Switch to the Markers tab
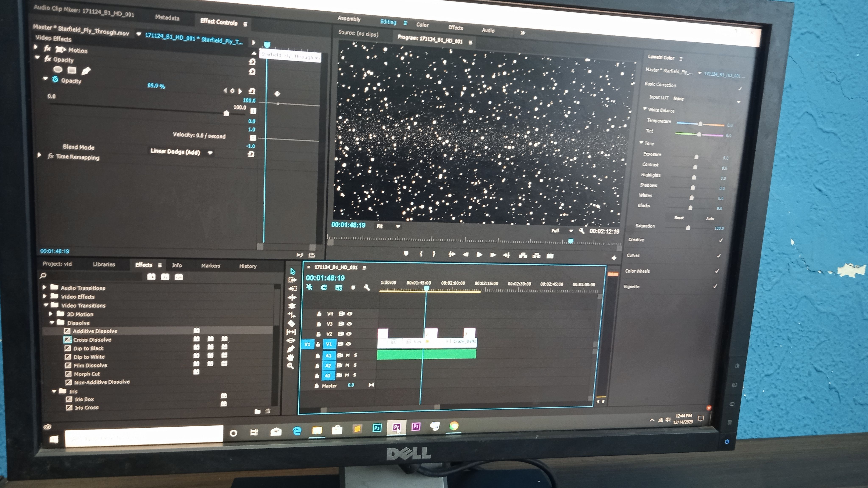Viewport: 868px width, 488px height. (x=211, y=266)
